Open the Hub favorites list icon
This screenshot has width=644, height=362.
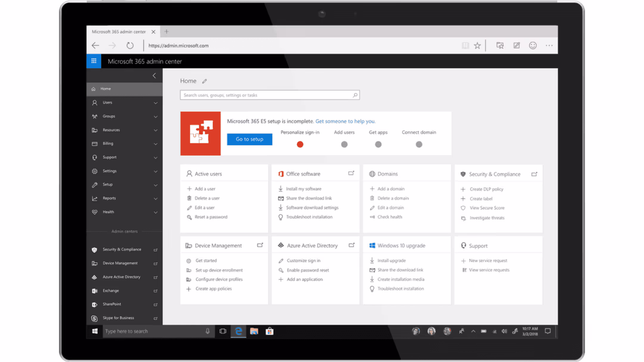(500, 46)
